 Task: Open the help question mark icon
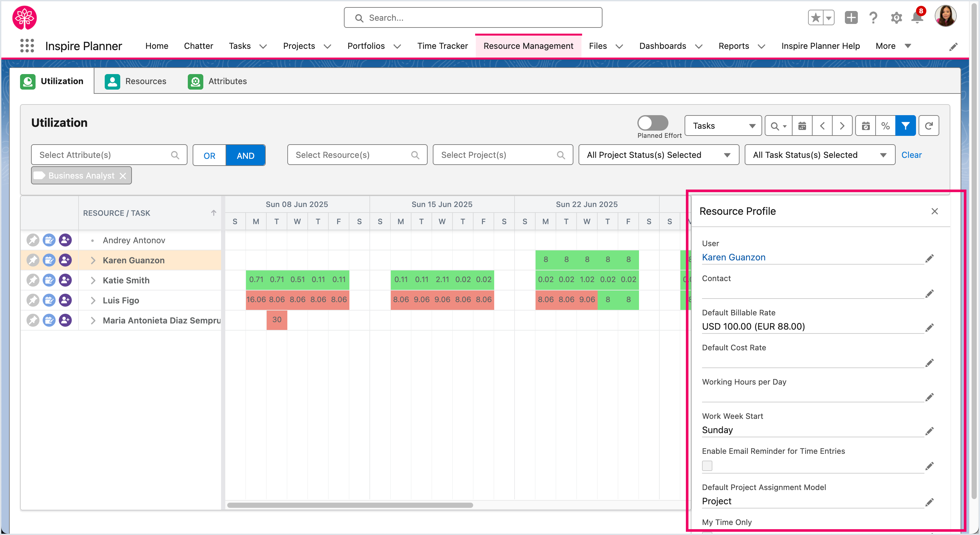click(x=873, y=17)
